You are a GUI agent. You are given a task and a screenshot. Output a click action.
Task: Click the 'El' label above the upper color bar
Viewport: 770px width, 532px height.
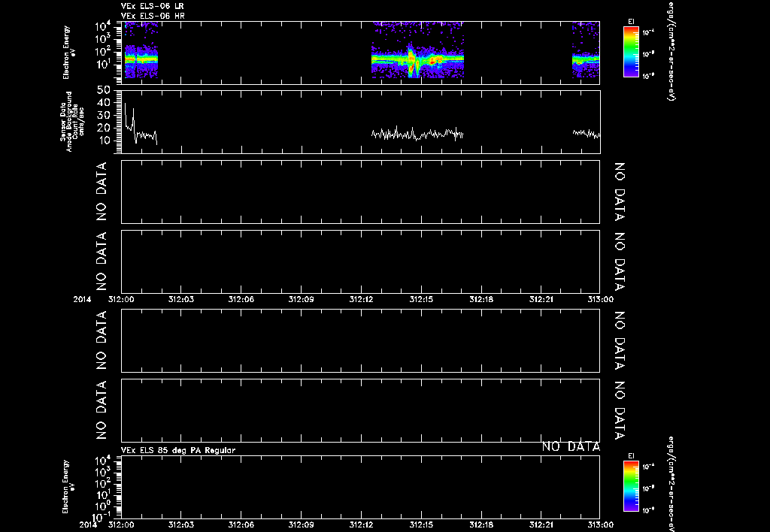[631, 21]
